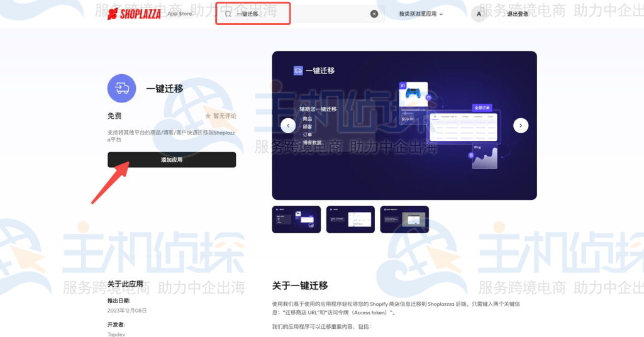Select the first screenshot thumbnail
The image size is (644, 337).
point(296,219)
